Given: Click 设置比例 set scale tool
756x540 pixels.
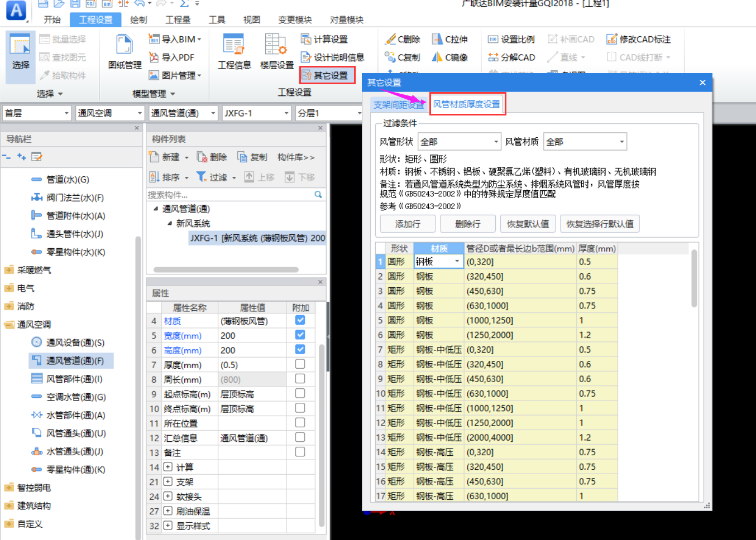Looking at the screenshot, I should click(x=511, y=39).
